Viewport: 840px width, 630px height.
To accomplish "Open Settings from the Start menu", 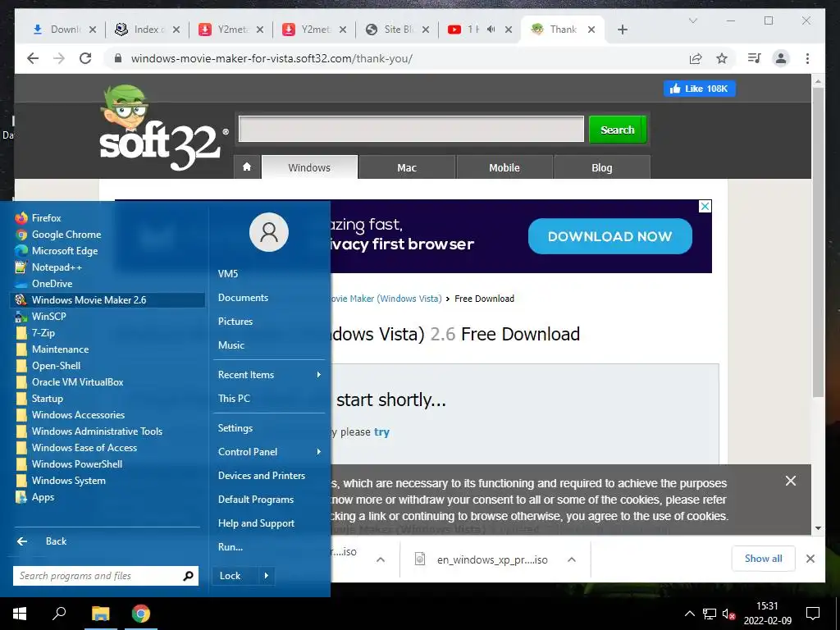I will (235, 428).
